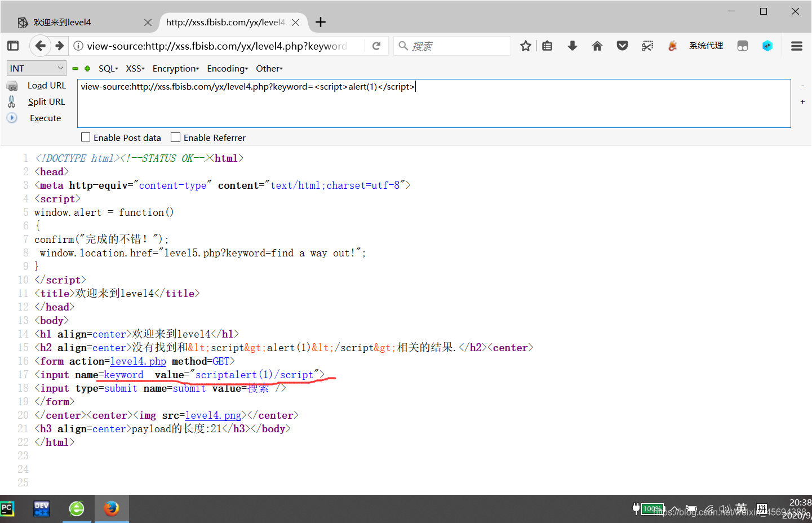Open Dev-C++ from the taskbar
812x523 pixels.
pos(42,509)
